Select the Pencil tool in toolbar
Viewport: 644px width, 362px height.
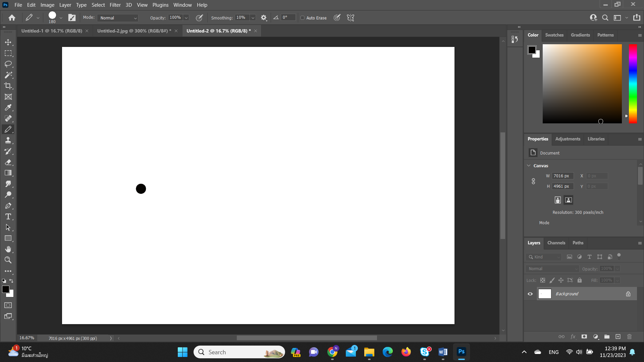[x=8, y=129]
